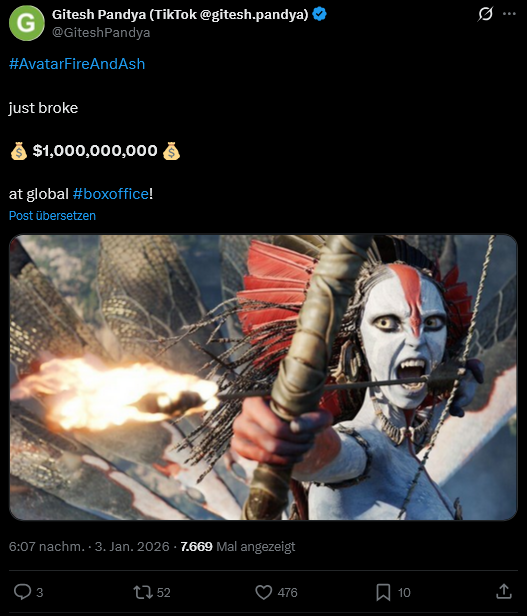
Task: Like the post with the heart icon
Action: [263, 592]
